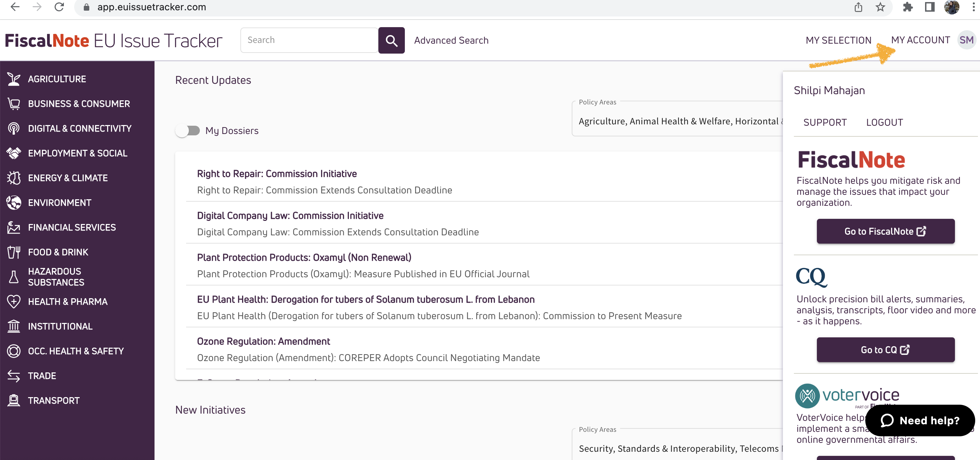The image size is (980, 460).
Task: Click the Go to FiscalNote button
Action: [885, 231]
